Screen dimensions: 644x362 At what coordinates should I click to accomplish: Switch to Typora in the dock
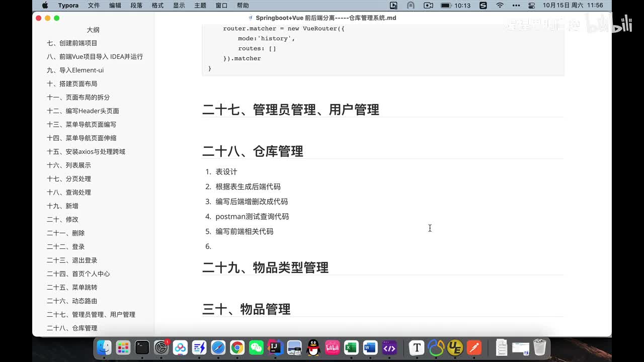(x=417, y=347)
